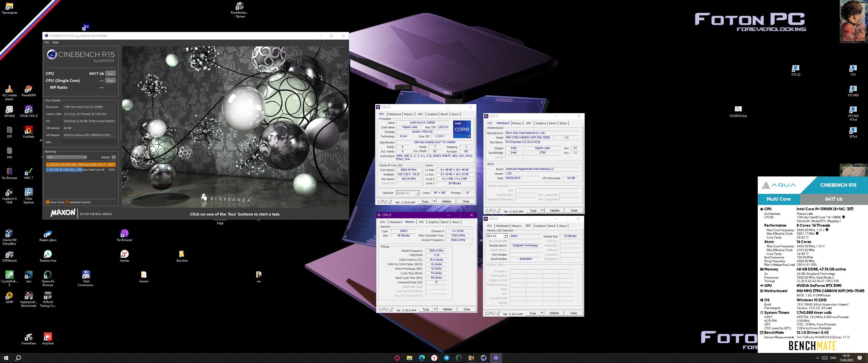
Task: Click Close button in CPU-Z Memory window
Action: tap(467, 309)
